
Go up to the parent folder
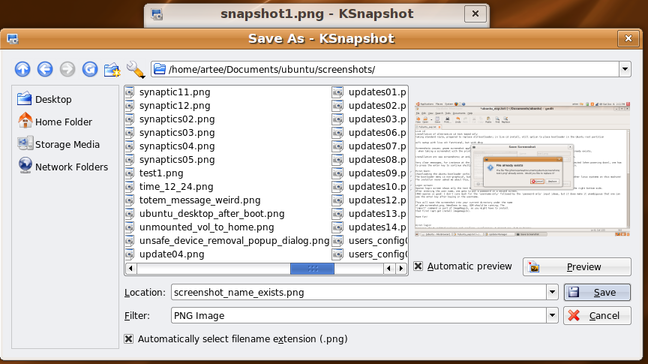click(x=23, y=69)
